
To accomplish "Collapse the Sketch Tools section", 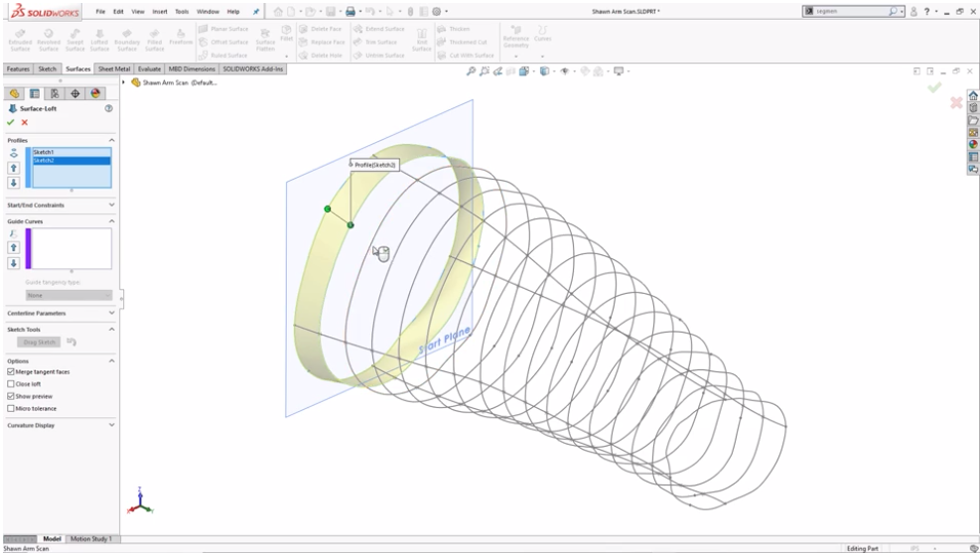I will click(112, 330).
